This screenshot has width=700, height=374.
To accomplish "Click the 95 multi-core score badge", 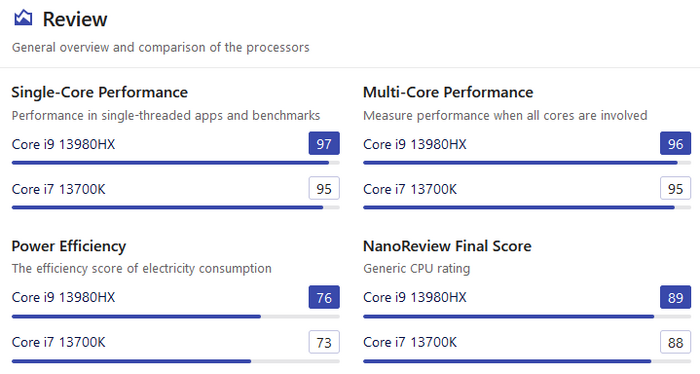I will [x=675, y=189].
